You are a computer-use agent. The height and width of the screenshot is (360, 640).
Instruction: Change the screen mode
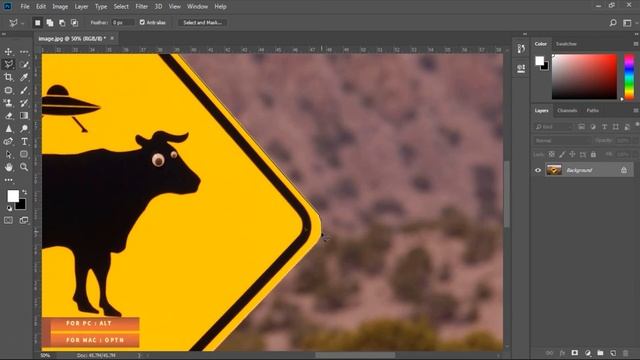point(24,220)
